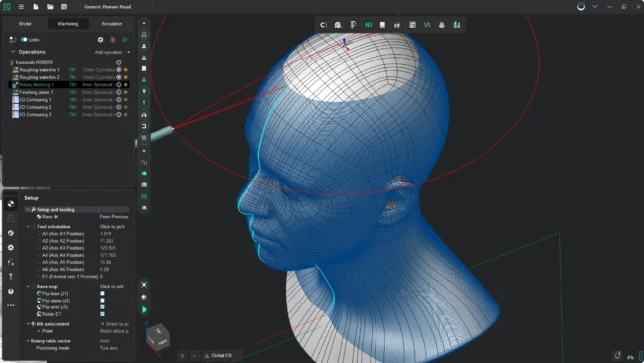Create a new project file
The width and height of the screenshot is (644, 363).
[x=36, y=7]
